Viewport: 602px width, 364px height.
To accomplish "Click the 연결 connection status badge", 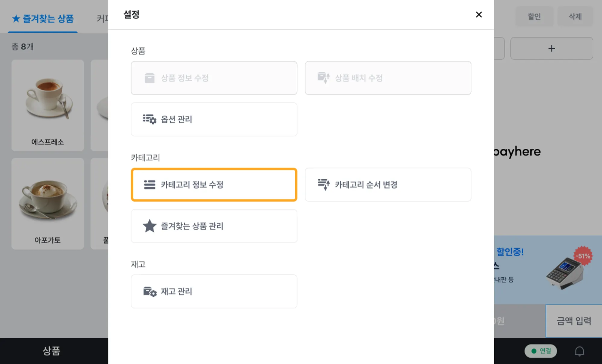I will pyautogui.click(x=541, y=351).
